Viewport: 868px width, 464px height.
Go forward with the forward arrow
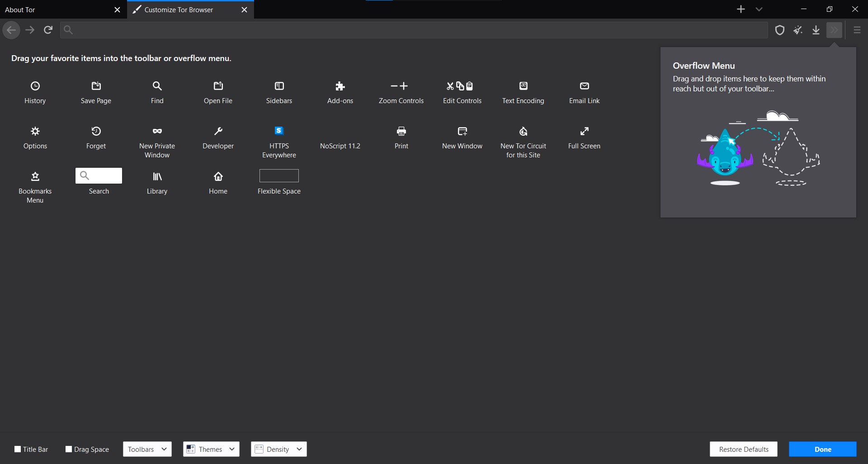click(x=30, y=30)
